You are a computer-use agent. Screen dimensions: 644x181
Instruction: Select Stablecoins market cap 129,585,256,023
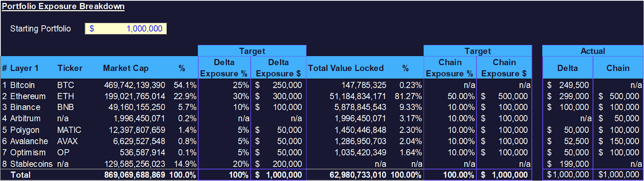(x=135, y=164)
